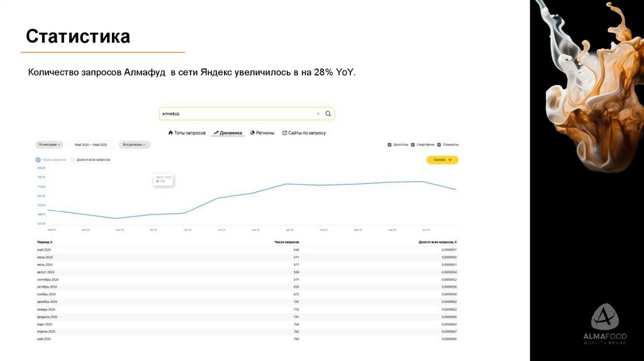This screenshot has width=644, height=361.
Task: Open the yellow Скачать dropdown button
Action: point(442,160)
